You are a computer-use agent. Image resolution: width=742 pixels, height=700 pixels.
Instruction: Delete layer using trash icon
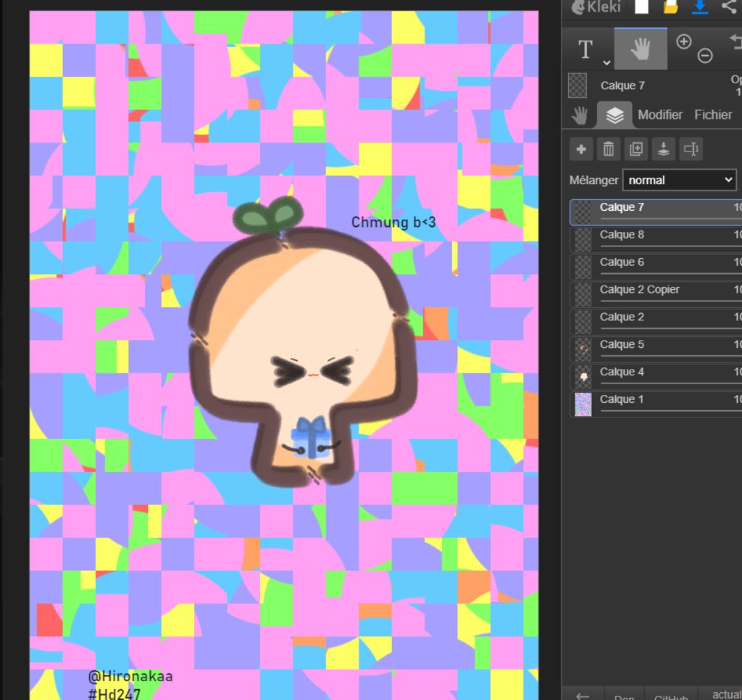pos(609,149)
